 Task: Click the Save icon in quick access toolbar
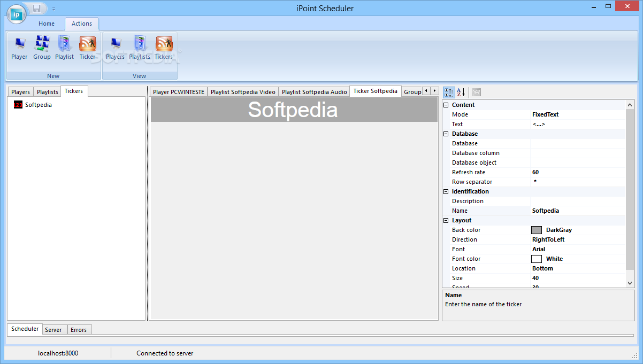pos(36,8)
